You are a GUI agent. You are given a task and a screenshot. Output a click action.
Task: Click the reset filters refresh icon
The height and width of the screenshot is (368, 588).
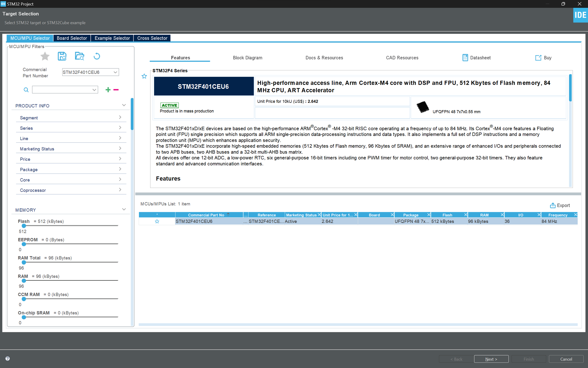97,56
